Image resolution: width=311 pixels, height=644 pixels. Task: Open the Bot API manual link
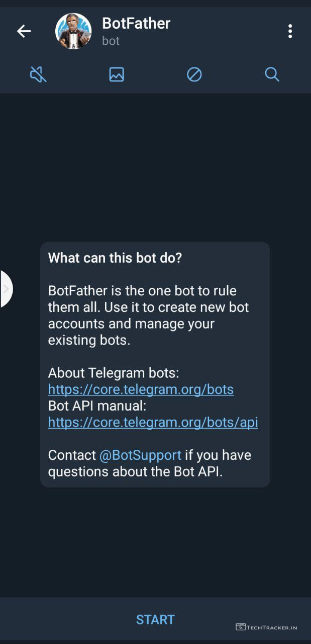(x=153, y=422)
